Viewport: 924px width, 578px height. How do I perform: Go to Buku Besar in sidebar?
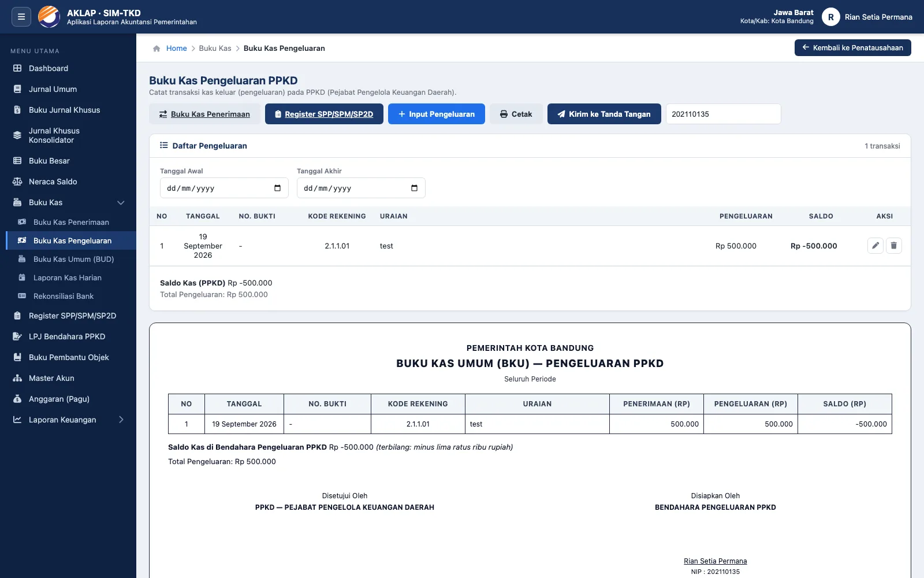[68, 161]
